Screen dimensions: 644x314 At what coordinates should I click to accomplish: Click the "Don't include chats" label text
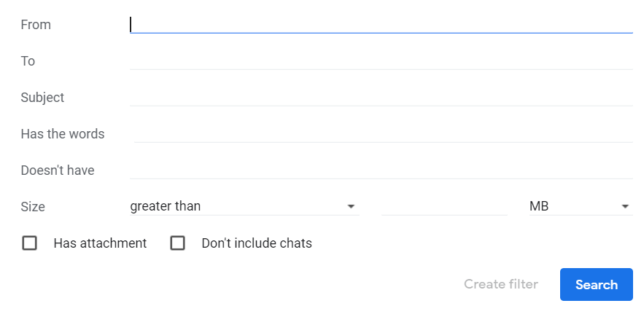tap(257, 243)
